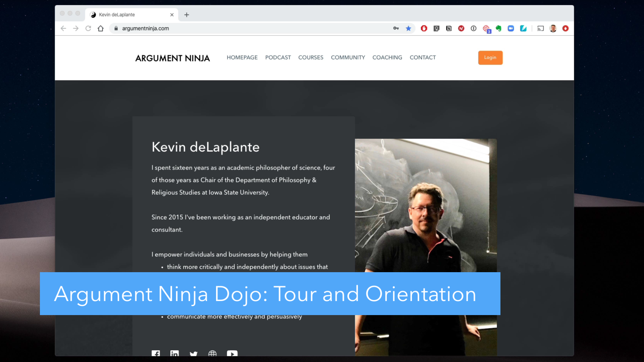View site security lock info
This screenshot has width=644, height=362.
[116, 28]
